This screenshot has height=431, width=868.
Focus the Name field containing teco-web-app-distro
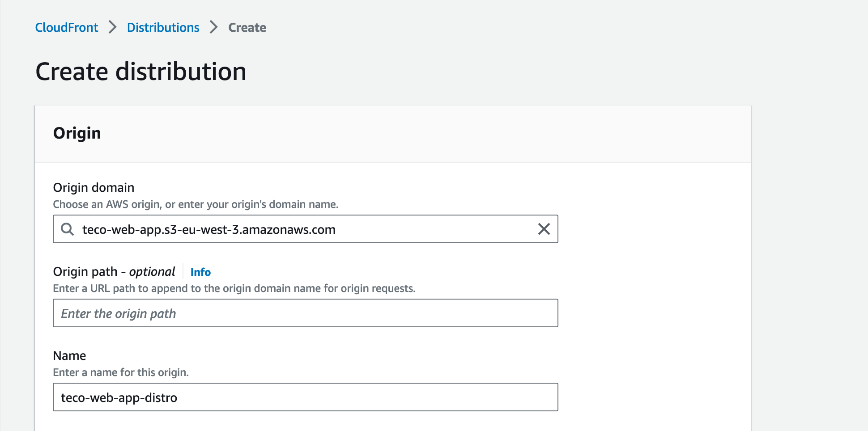[x=305, y=397]
